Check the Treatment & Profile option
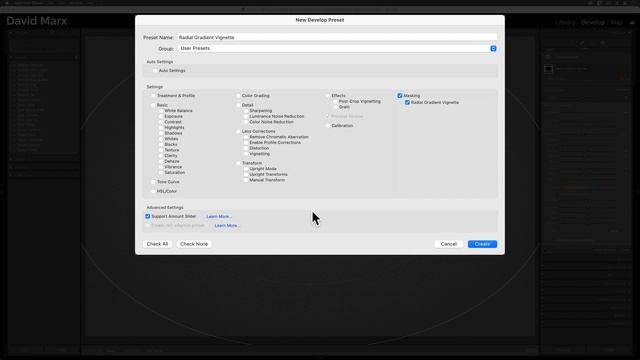The image size is (640, 360). pyautogui.click(x=153, y=96)
